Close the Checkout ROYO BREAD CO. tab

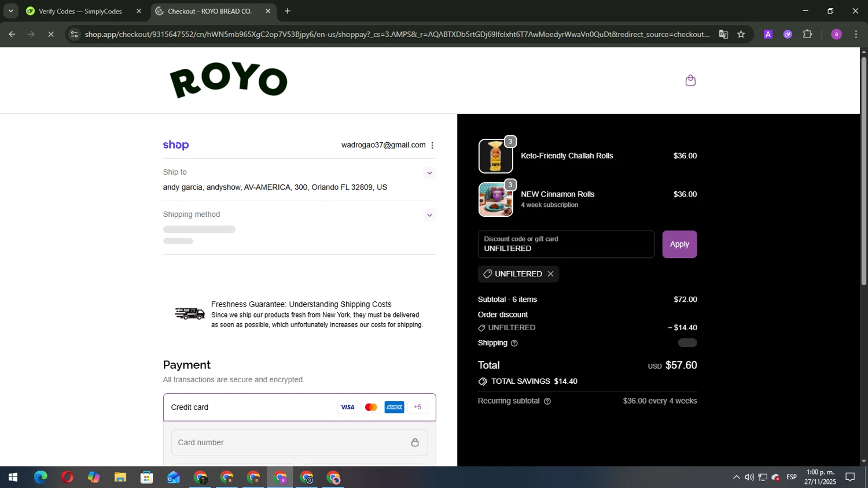pyautogui.click(x=268, y=11)
